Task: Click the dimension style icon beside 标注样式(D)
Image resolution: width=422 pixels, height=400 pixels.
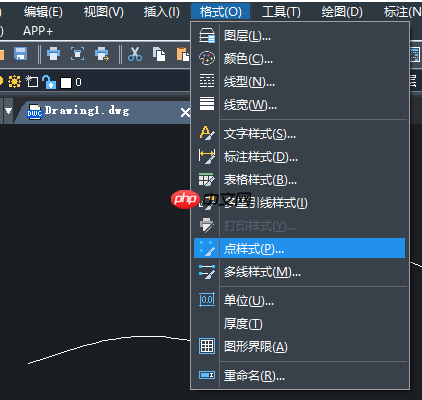Action: click(207, 156)
